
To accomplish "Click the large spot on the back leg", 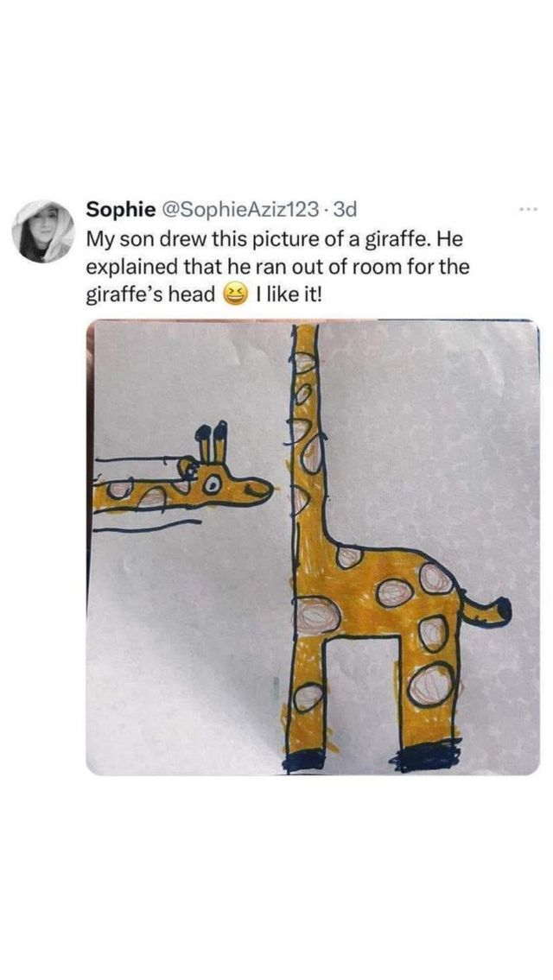I will [x=432, y=685].
